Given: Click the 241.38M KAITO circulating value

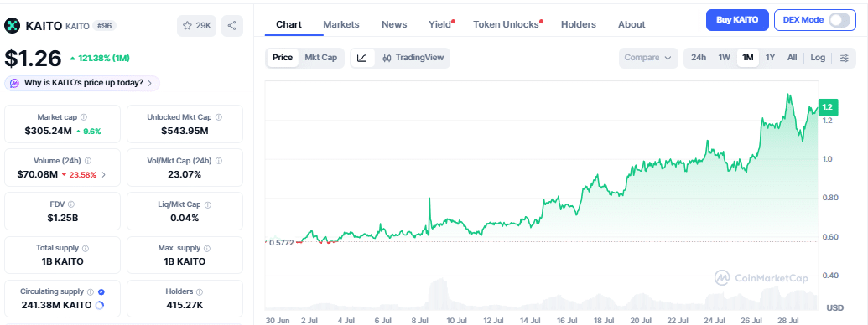Looking at the screenshot, I should tap(56, 305).
